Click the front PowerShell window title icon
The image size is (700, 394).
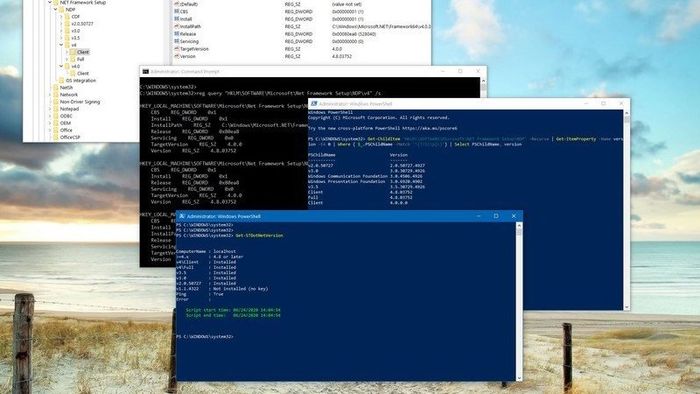pyautogui.click(x=182, y=216)
